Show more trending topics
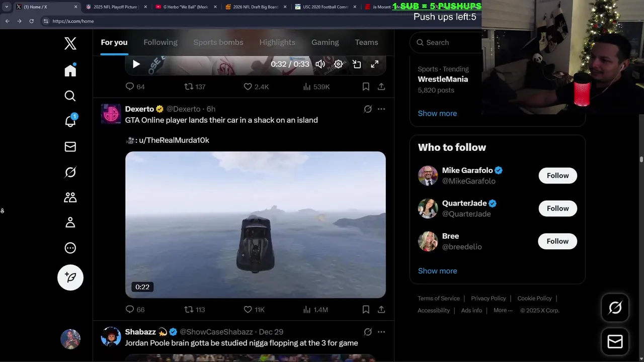This screenshot has width=644, height=362. (437, 113)
